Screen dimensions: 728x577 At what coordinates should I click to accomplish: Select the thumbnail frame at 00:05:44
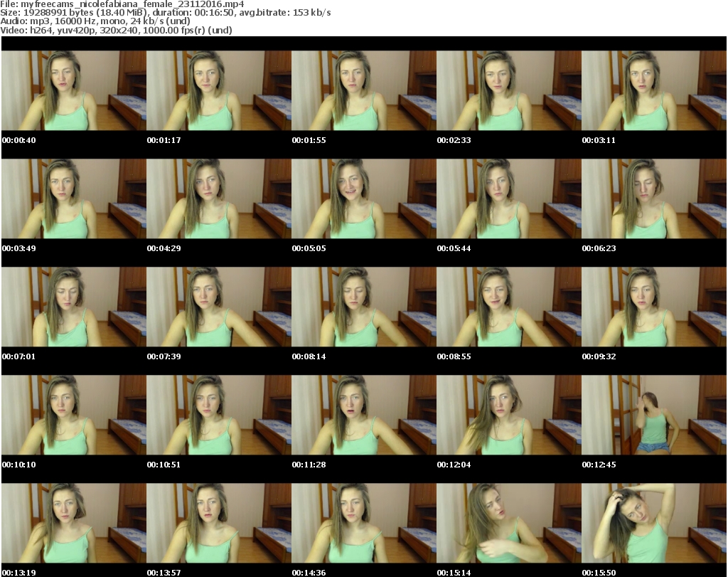(509, 198)
